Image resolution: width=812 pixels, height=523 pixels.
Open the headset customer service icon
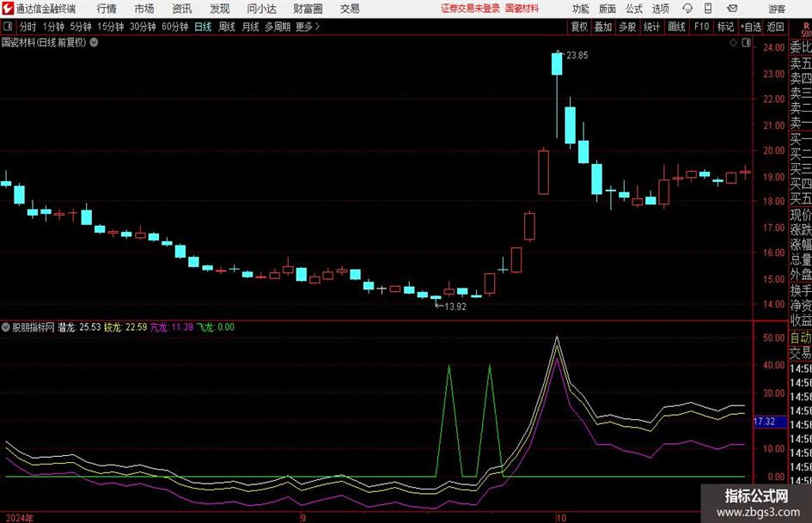tap(687, 9)
